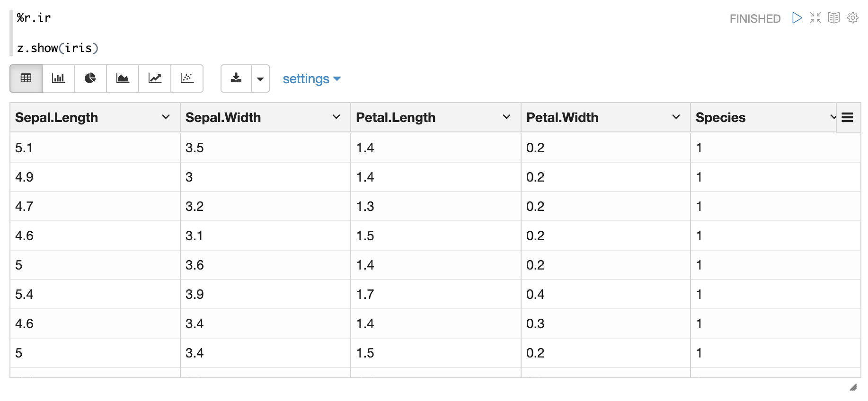Open paragraph settings gear

point(853,18)
